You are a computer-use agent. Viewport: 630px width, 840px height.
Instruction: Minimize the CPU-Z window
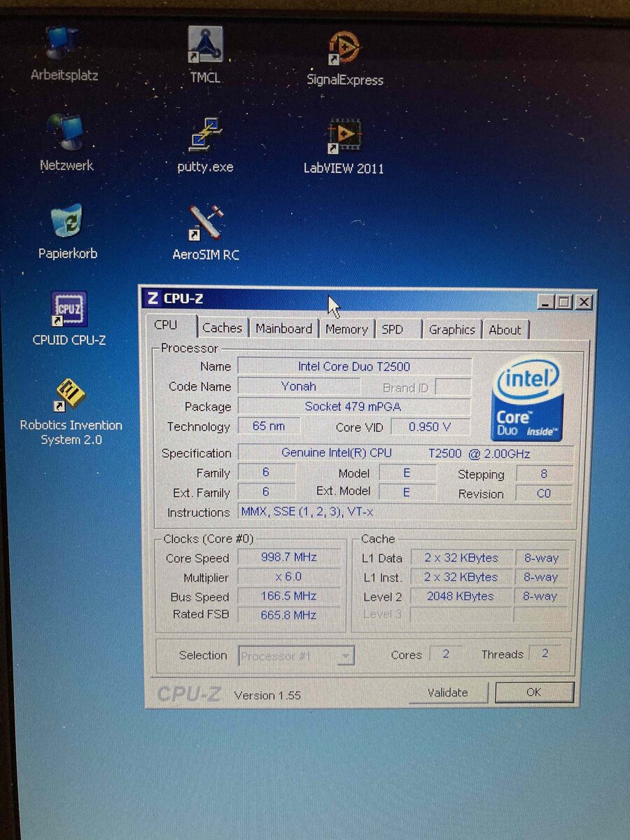[x=546, y=302]
